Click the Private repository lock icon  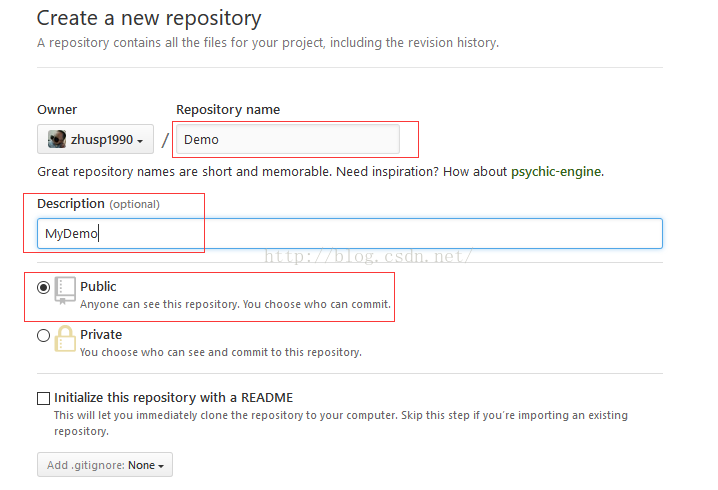pos(65,338)
